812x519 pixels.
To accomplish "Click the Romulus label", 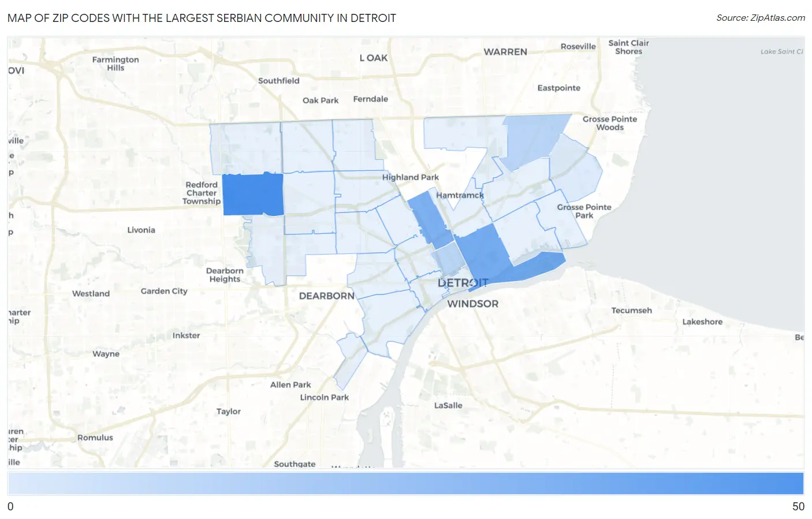I will (95, 438).
